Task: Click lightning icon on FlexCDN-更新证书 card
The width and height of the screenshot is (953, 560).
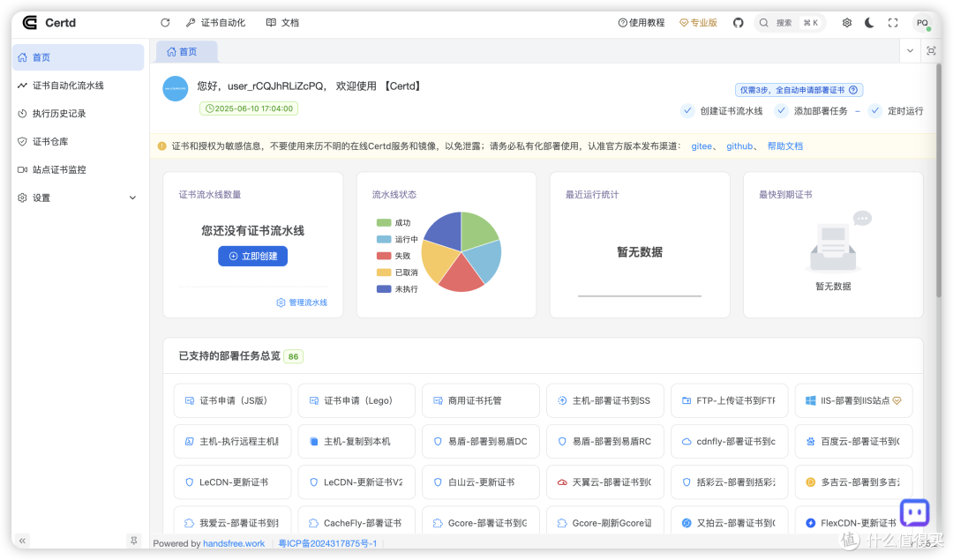Action: point(810,523)
